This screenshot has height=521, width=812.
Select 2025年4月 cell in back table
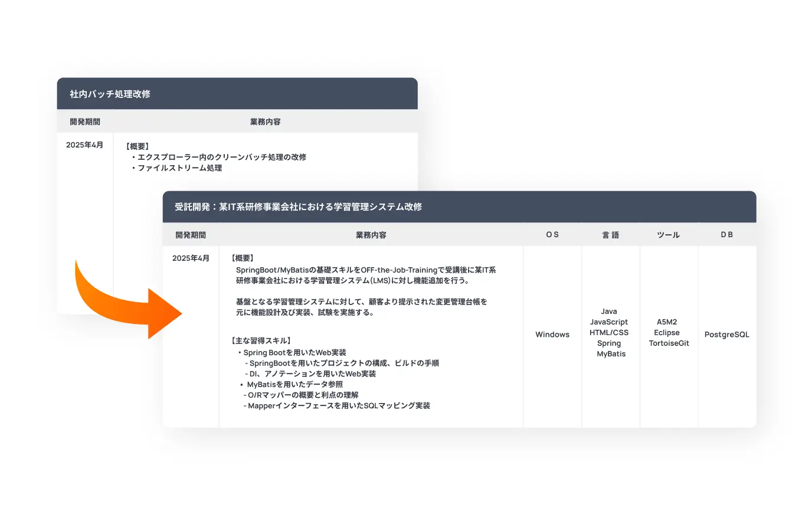[x=84, y=145]
